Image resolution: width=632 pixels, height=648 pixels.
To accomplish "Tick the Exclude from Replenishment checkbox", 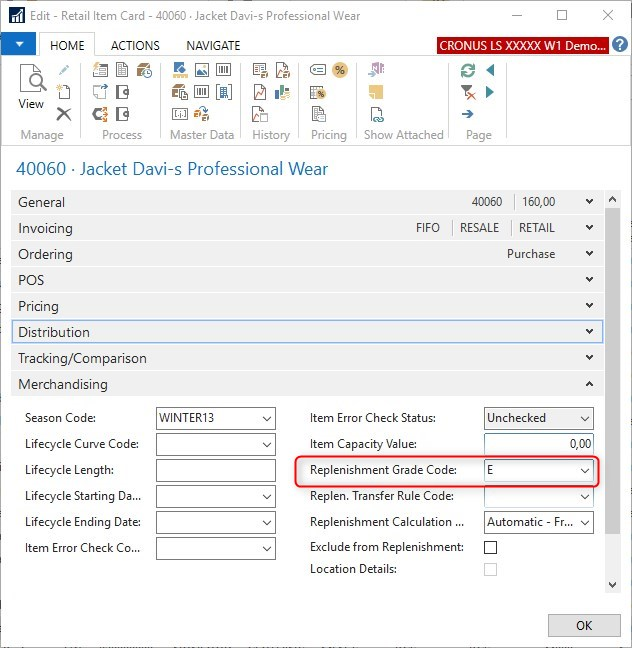I will coord(490,547).
